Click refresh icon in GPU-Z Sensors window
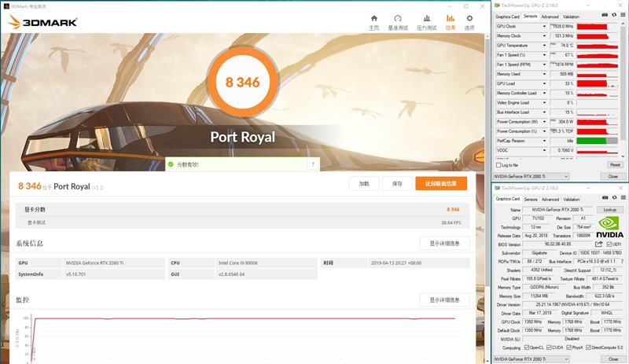629x364 pixels. [x=614, y=15]
